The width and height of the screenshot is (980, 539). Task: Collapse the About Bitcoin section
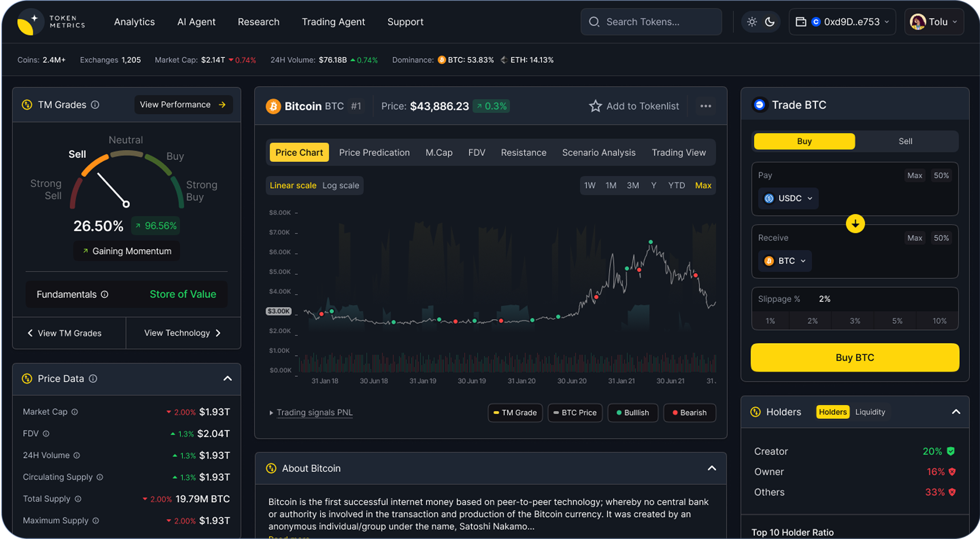coord(712,468)
